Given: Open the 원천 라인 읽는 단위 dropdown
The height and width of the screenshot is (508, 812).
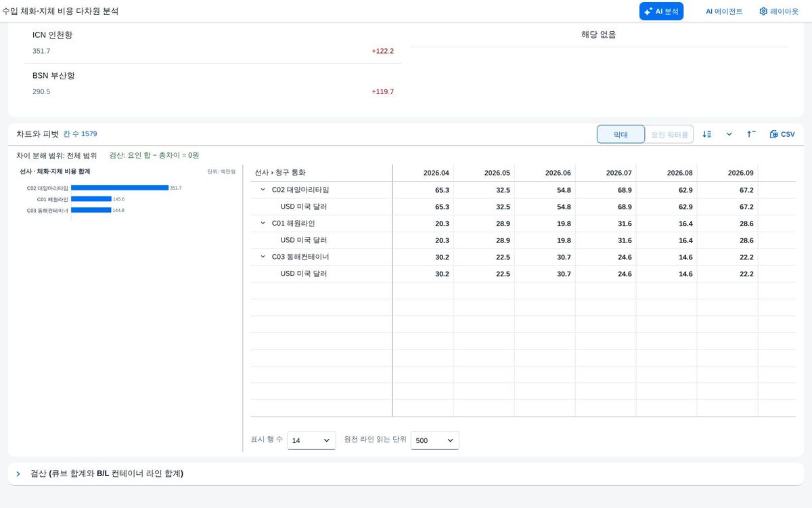Looking at the screenshot, I should pos(435,440).
